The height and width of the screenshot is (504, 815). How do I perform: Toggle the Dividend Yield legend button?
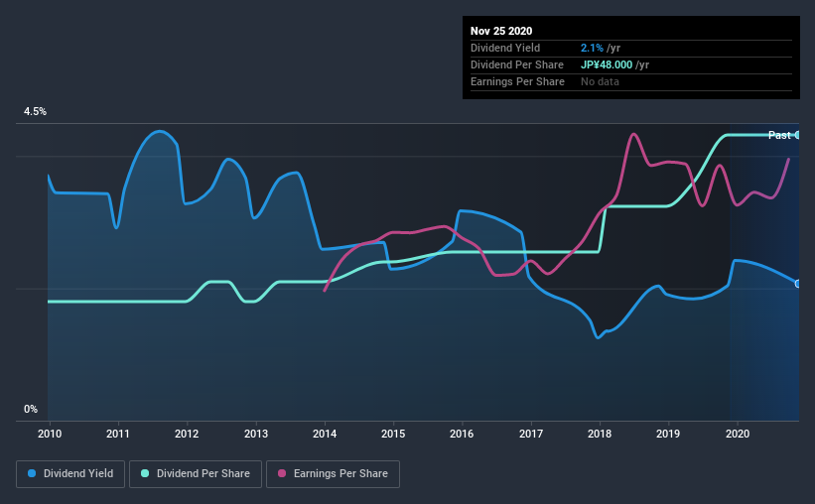pyautogui.click(x=70, y=474)
